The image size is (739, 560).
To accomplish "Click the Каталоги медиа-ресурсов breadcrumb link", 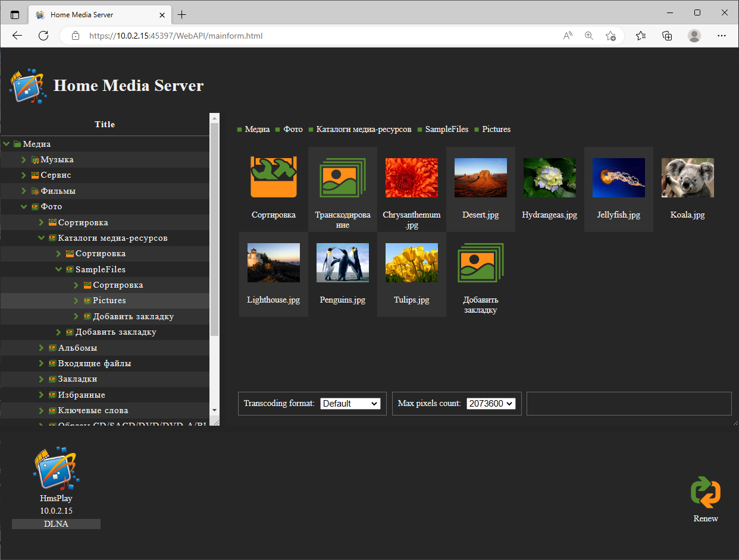I will [364, 129].
